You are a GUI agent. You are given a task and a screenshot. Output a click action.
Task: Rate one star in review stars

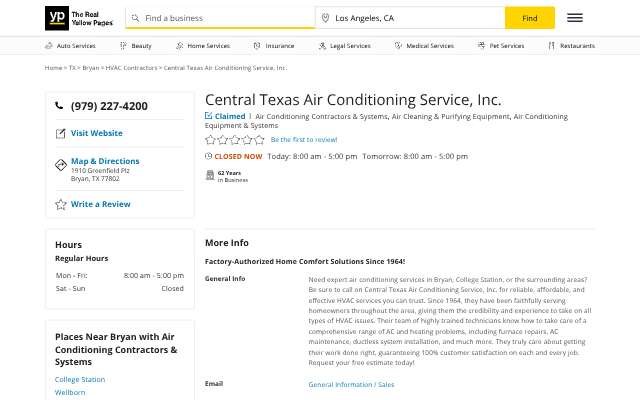point(210,140)
